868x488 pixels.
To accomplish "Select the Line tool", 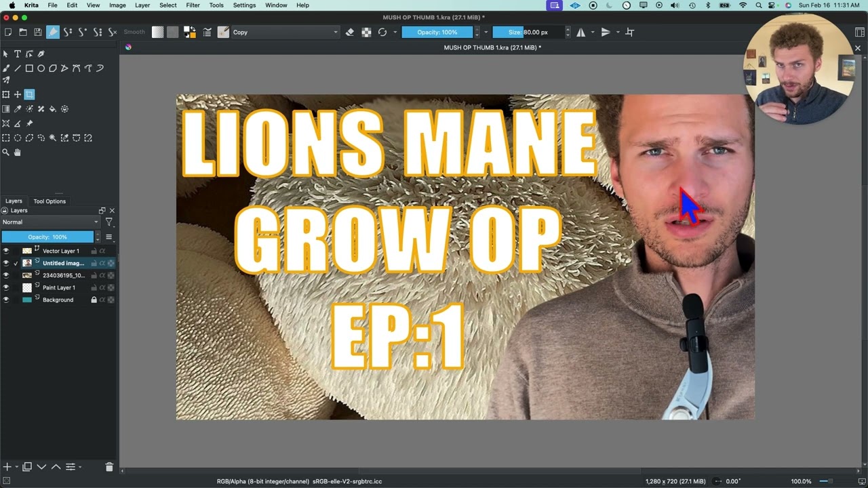I will (x=18, y=68).
